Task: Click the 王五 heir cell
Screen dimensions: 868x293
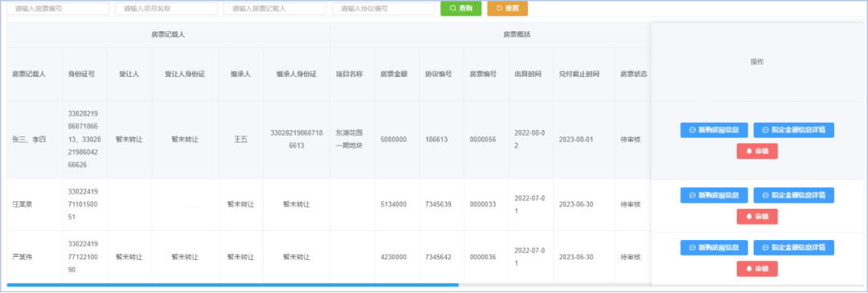Action: pos(241,140)
